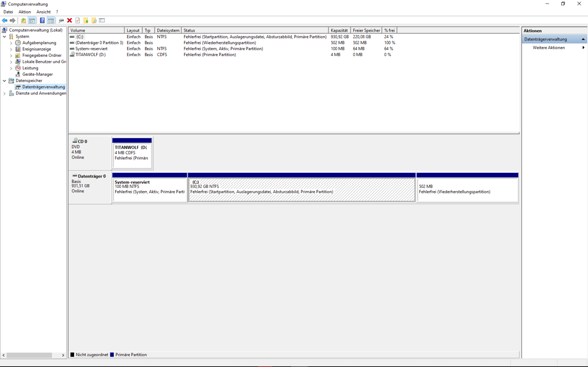The width and height of the screenshot is (588, 367).
Task: Click the Forward arrow in toolbar
Action: click(12, 20)
